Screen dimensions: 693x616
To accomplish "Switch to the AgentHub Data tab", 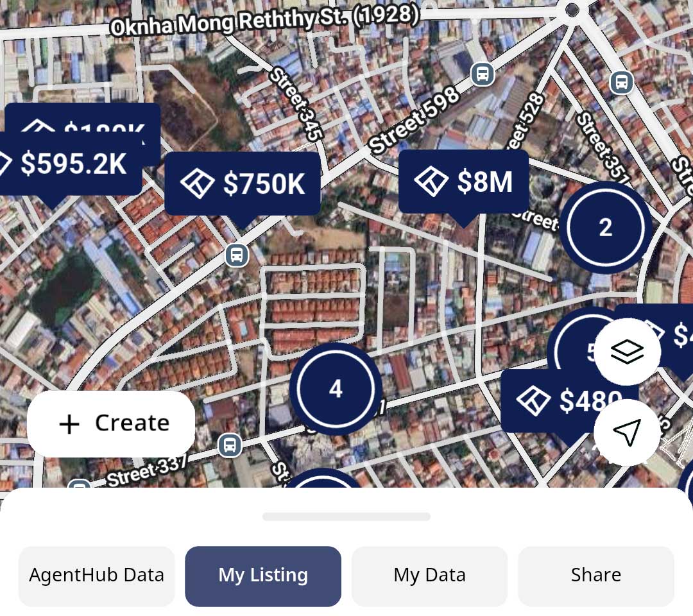I will (96, 576).
